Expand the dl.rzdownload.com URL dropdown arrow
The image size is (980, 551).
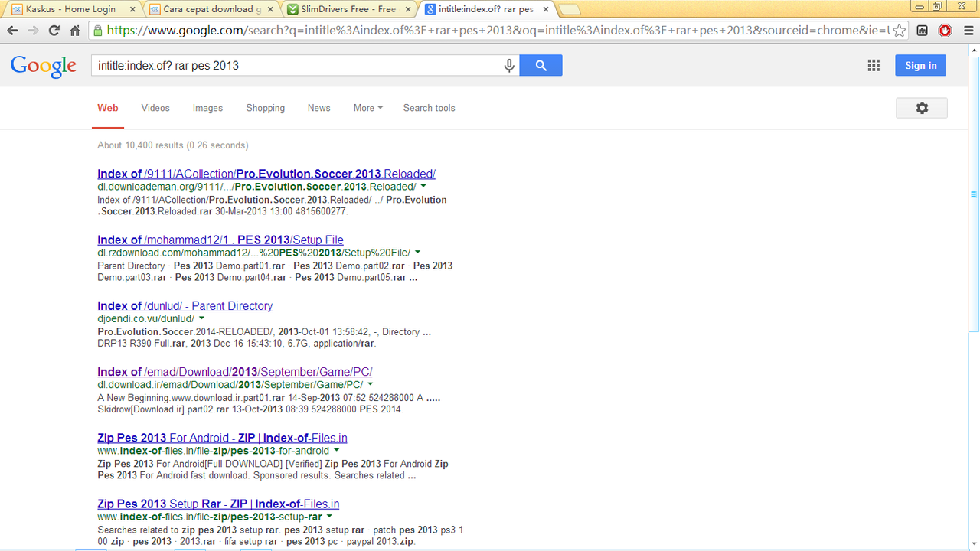(x=418, y=253)
